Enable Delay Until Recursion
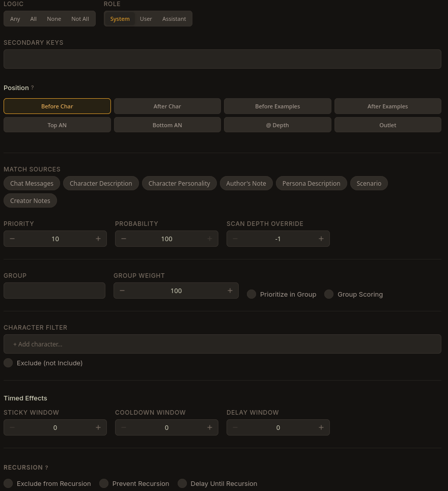This screenshot has width=448, height=491. [182, 483]
